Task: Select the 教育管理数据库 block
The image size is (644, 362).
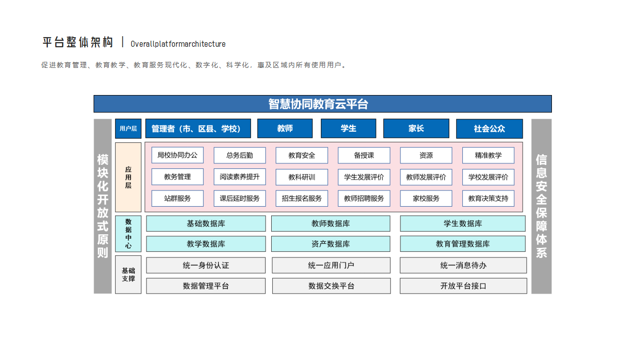Action: [462, 244]
